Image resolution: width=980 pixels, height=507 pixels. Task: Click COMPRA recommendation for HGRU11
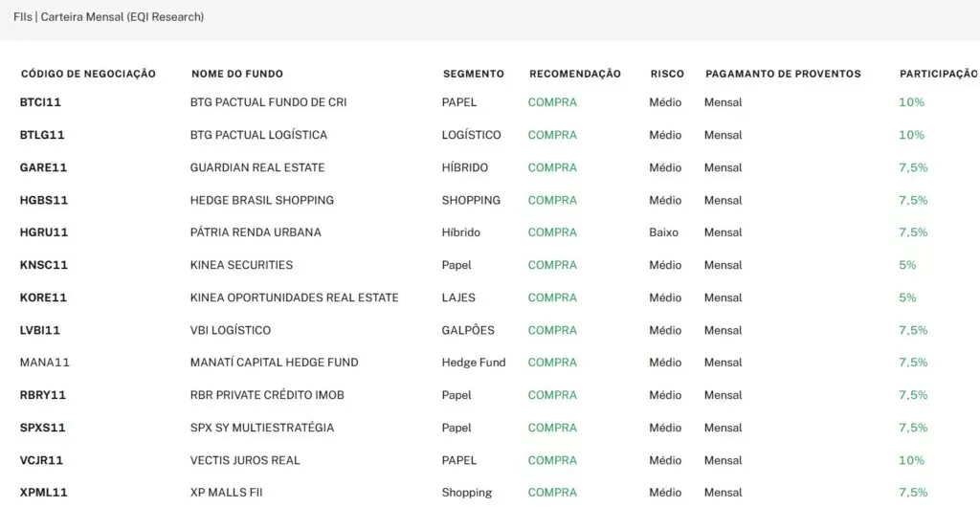point(552,232)
